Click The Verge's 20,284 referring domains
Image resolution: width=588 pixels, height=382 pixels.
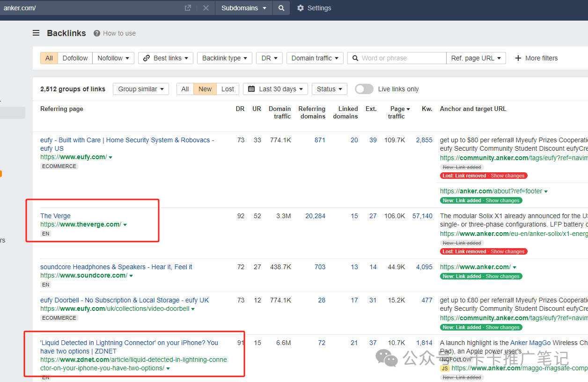coord(315,216)
